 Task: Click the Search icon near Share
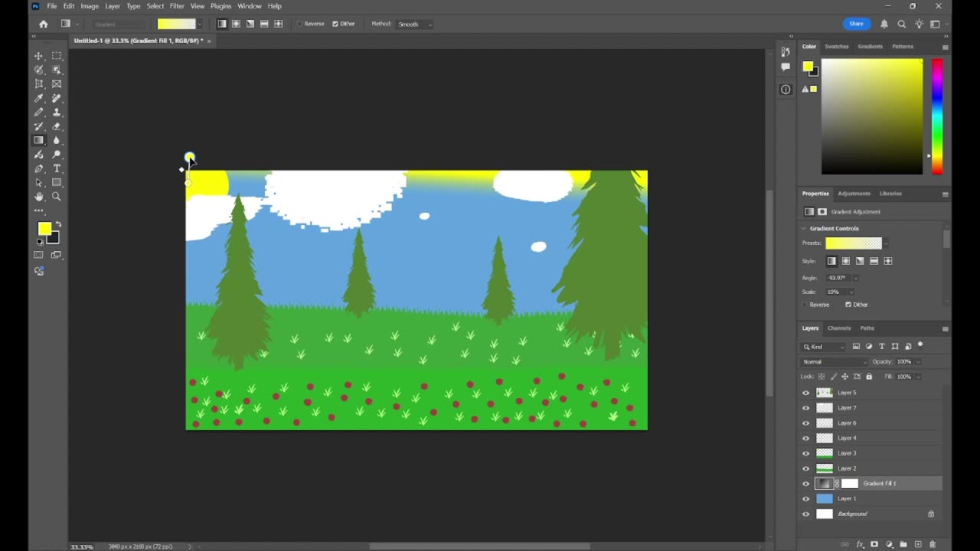coord(902,24)
